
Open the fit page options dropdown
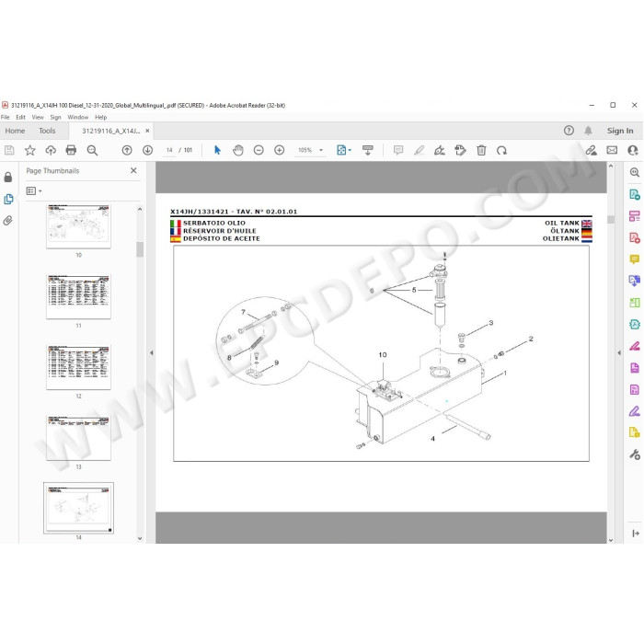[344, 150]
